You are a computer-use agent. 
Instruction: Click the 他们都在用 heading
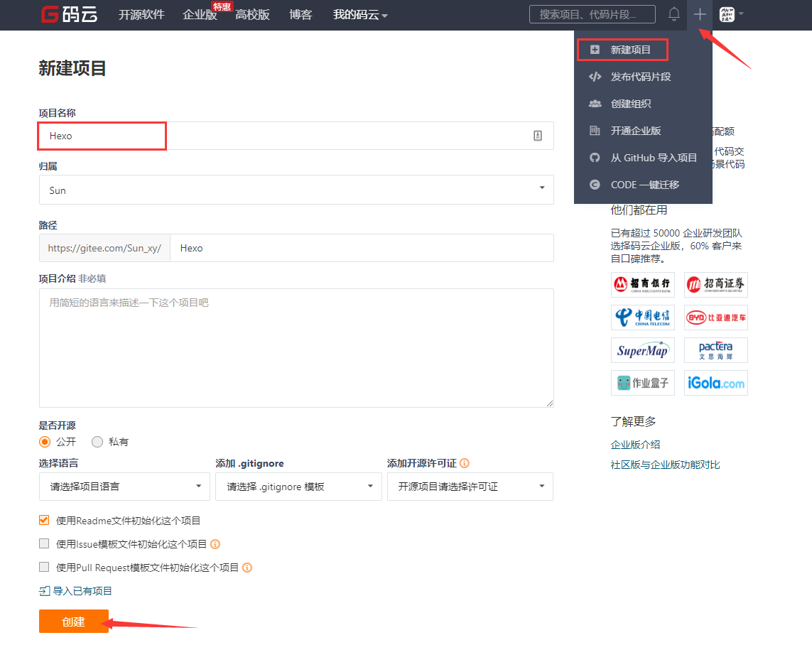point(639,210)
